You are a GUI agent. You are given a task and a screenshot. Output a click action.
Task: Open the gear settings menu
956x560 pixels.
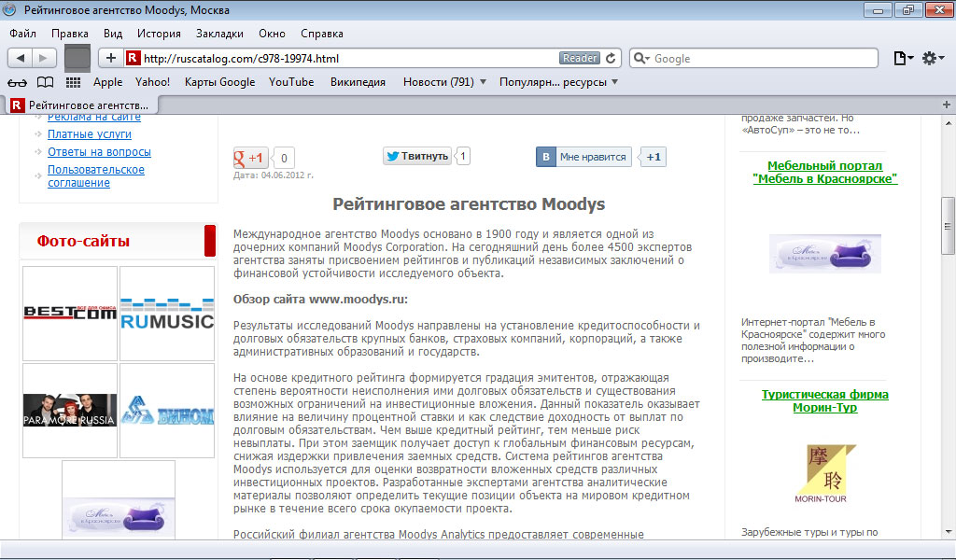(933, 58)
